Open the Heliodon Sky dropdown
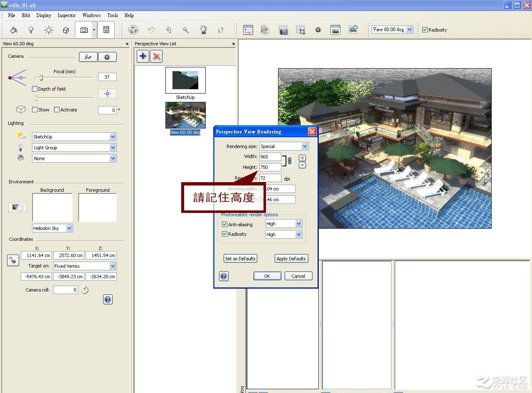 coord(52,228)
